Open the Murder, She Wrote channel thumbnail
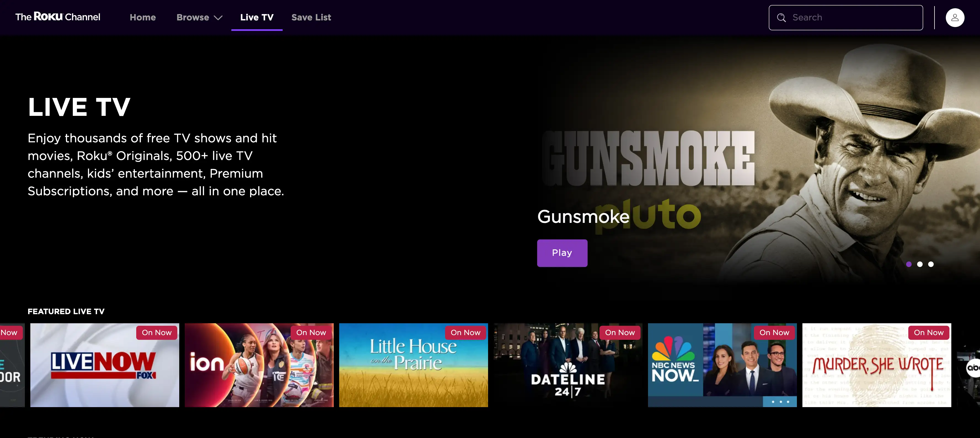This screenshot has width=980, height=438. (x=877, y=365)
